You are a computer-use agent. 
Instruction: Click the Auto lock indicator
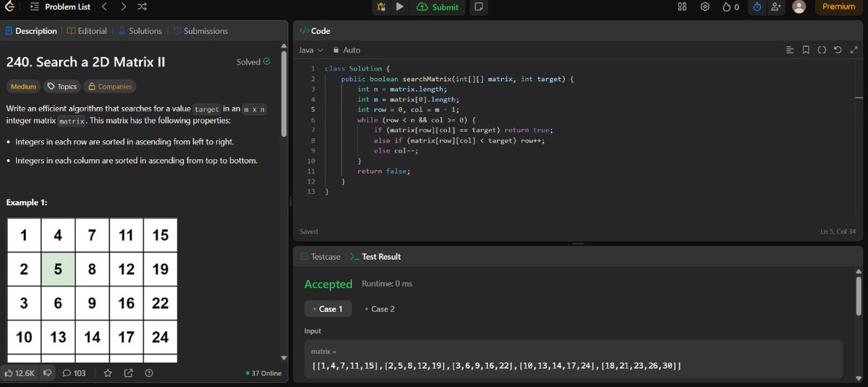pos(346,50)
